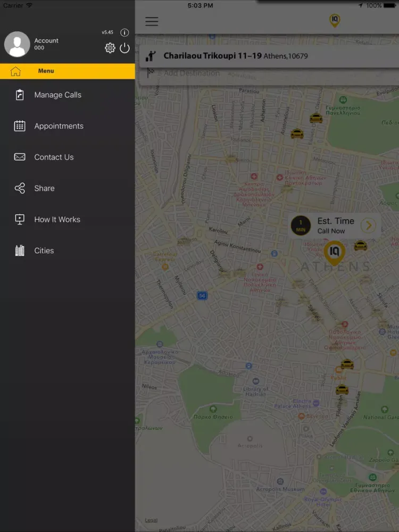This screenshot has width=399, height=532.
Task: Tap the yellow location pin on map
Action: coord(334,253)
